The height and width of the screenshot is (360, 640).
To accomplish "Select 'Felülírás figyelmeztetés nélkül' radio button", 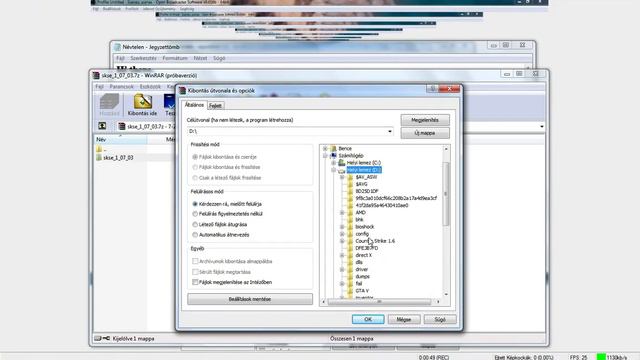I will tap(195, 214).
